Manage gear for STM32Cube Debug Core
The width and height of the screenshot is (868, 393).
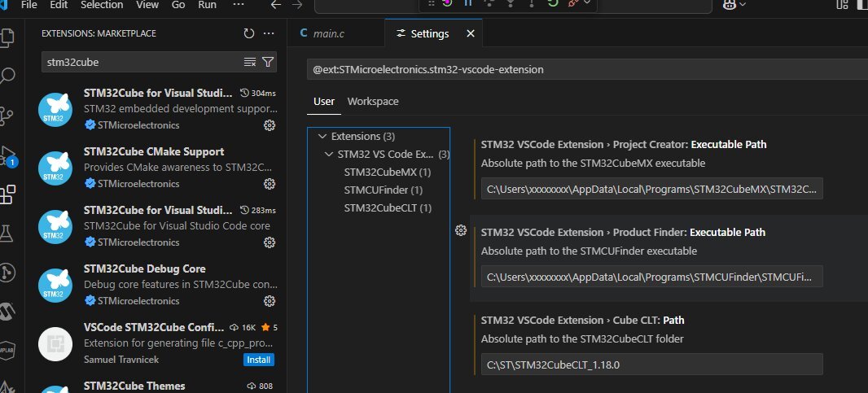(x=269, y=301)
